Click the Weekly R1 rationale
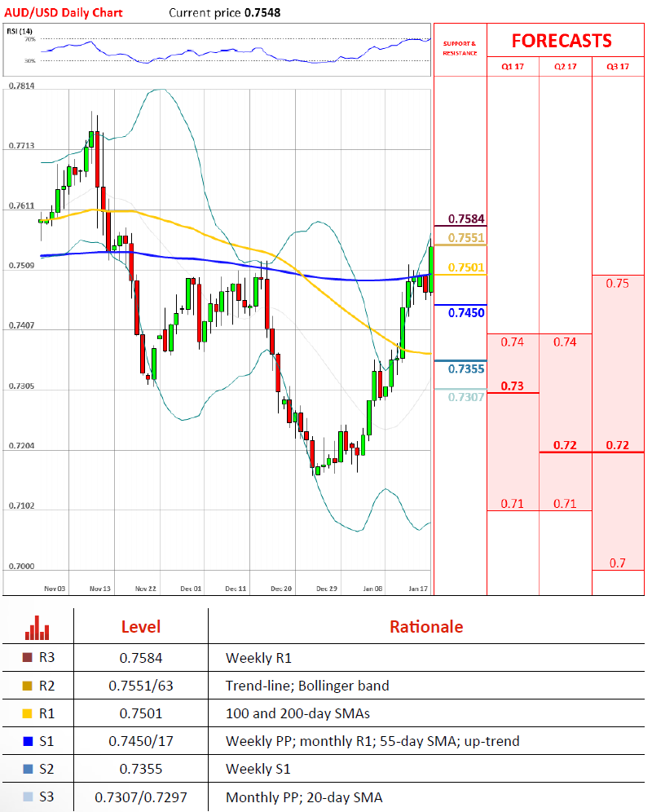The width and height of the screenshot is (652, 812). (258, 658)
